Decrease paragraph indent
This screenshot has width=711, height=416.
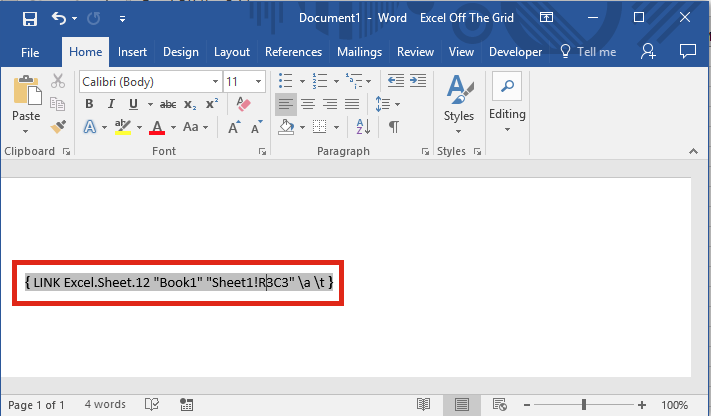pos(395,81)
